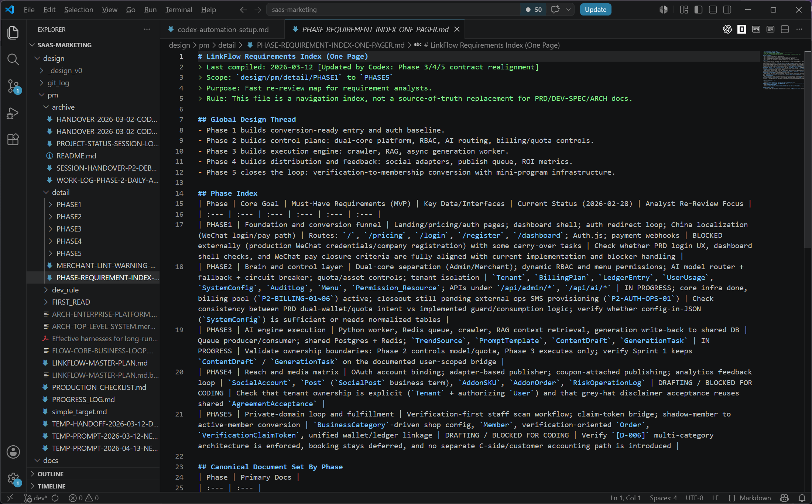Open the Terminal menu
Viewport: 812px width, 504px height.
(x=179, y=10)
